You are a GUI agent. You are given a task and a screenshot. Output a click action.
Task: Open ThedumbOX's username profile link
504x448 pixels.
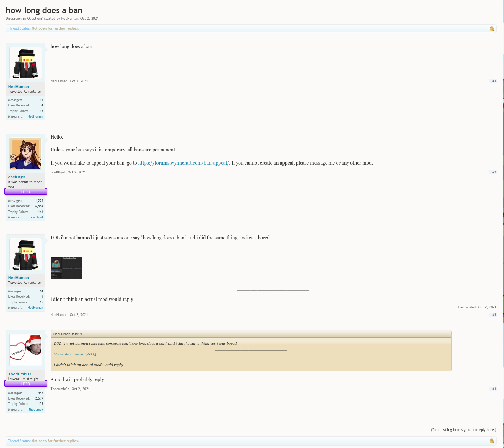click(20, 374)
